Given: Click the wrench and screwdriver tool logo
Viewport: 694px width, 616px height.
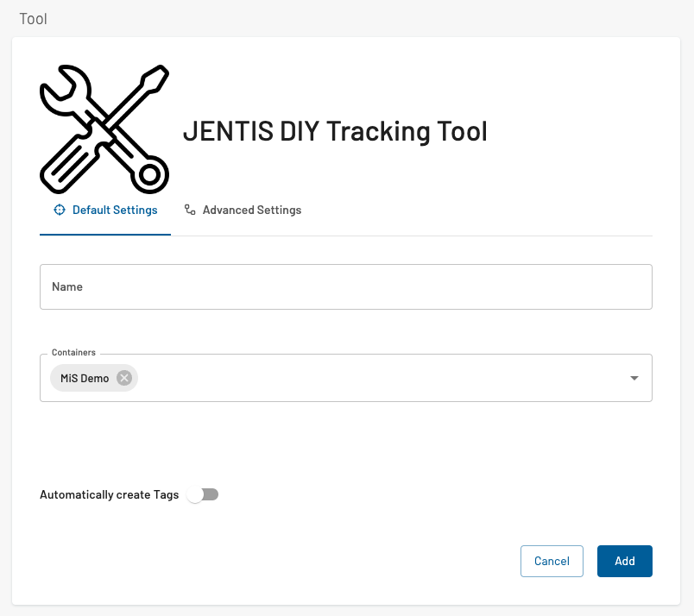Looking at the screenshot, I should tap(104, 129).
